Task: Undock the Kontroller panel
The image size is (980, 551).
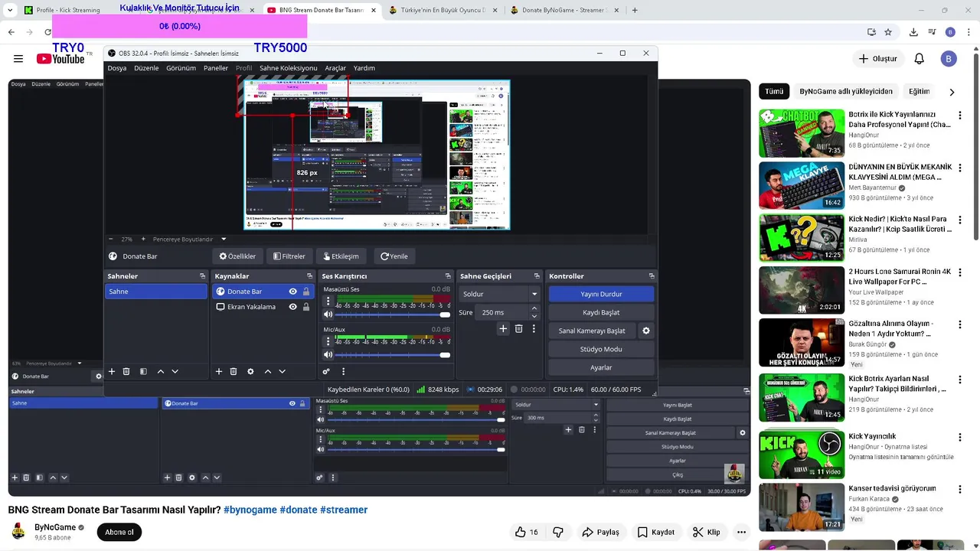Action: [652, 276]
